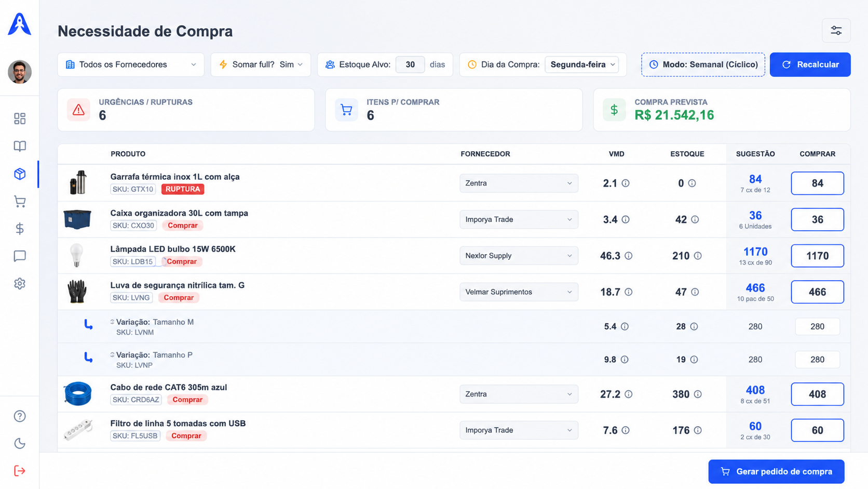
Task: Click the Recalcular button
Action: 810,64
